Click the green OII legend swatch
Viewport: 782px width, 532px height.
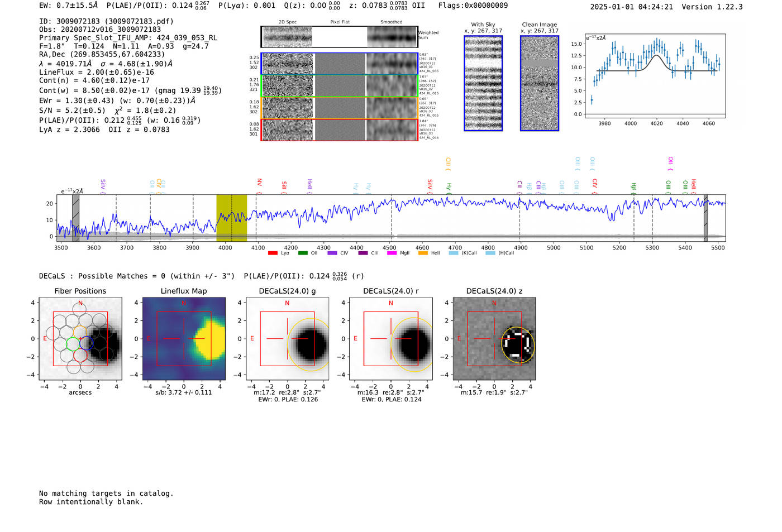[x=303, y=253]
